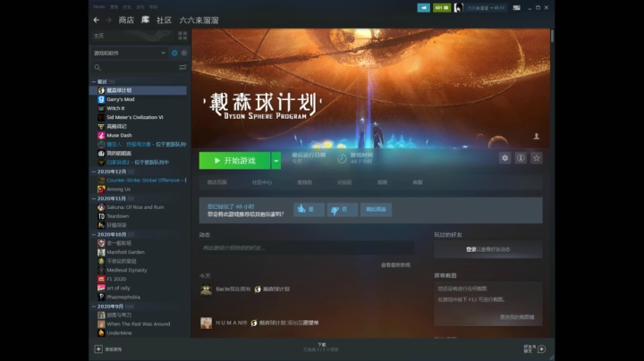Go back with the left arrow button
The image size is (644, 361).
point(96,20)
